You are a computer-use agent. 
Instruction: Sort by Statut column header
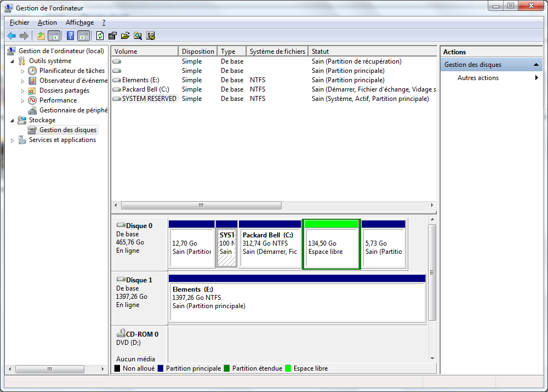(x=373, y=52)
